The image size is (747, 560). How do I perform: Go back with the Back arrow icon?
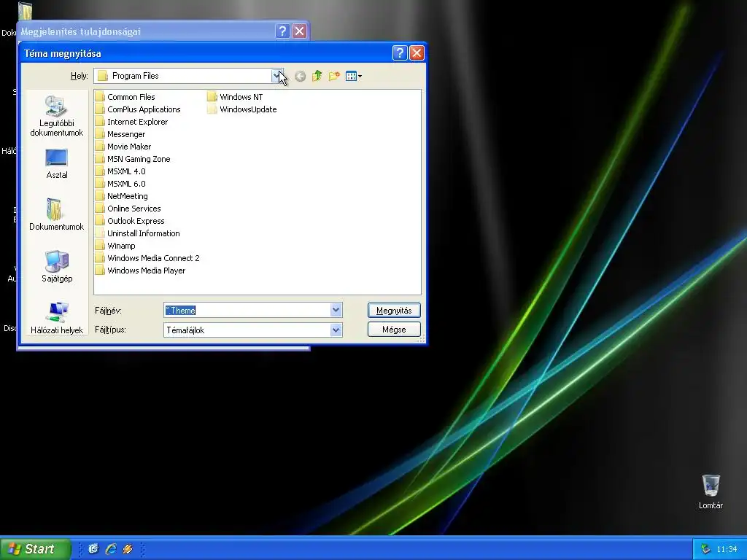tap(300, 76)
